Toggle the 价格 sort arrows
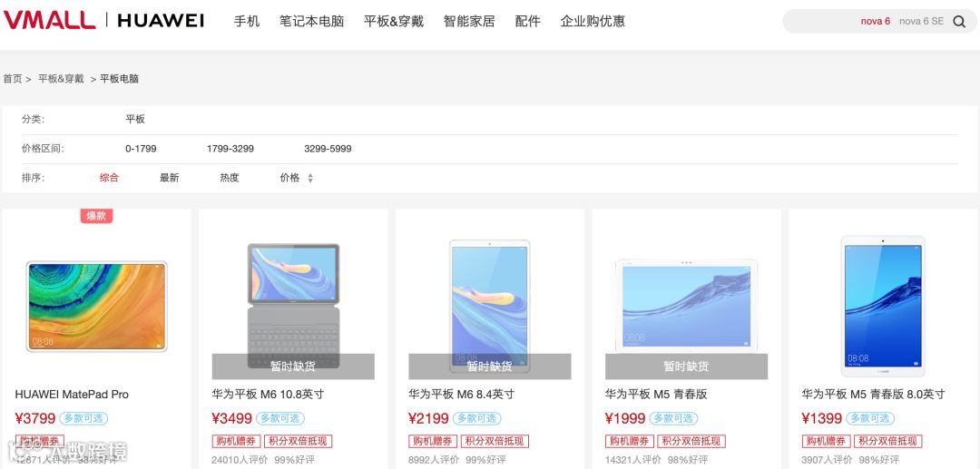The image size is (980, 469). pyautogui.click(x=310, y=178)
